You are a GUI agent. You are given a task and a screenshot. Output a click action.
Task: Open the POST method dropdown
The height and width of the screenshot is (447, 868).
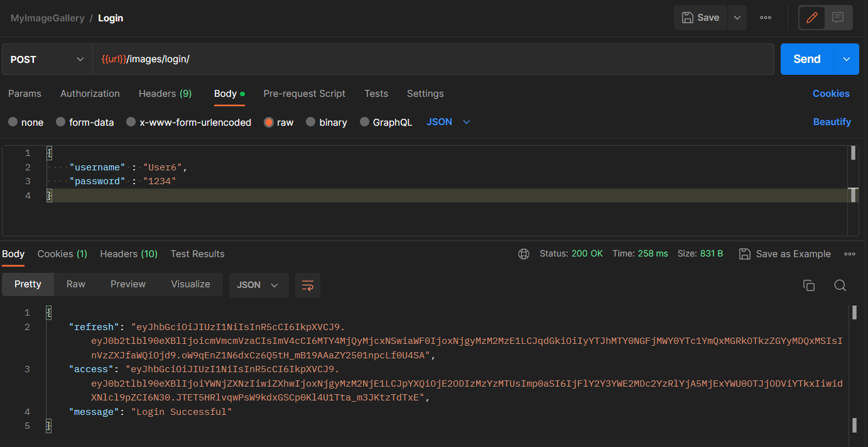(48, 59)
